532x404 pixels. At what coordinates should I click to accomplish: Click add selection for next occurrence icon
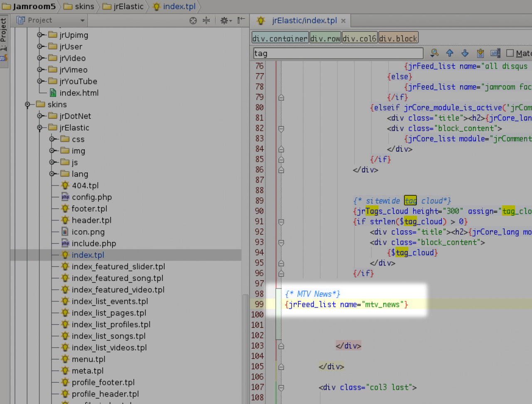pyautogui.click(x=480, y=53)
